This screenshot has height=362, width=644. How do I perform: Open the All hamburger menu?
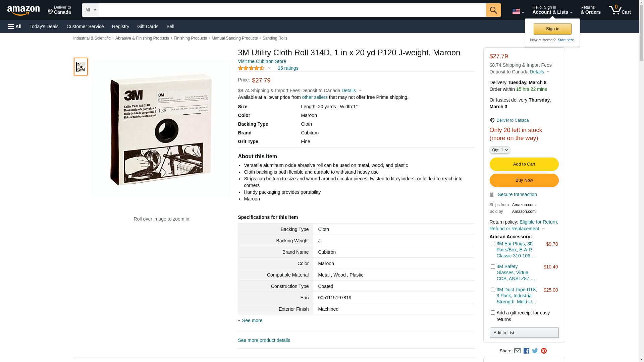point(15,26)
